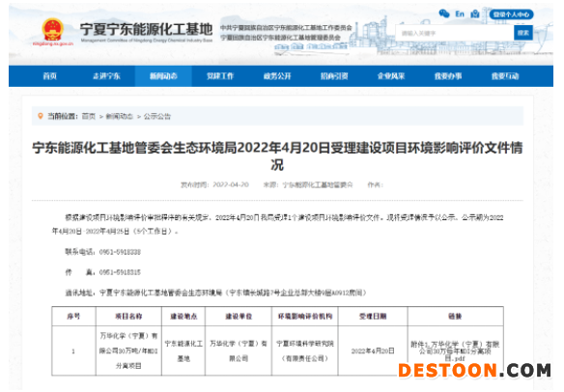Click the national emblem logo
This screenshot has width=564, height=392.
53,30
